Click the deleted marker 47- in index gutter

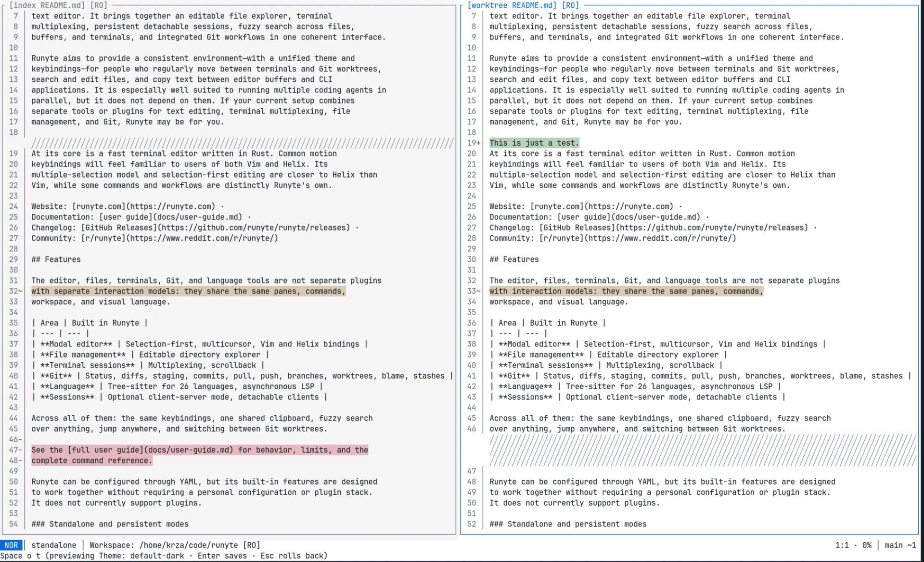16,450
